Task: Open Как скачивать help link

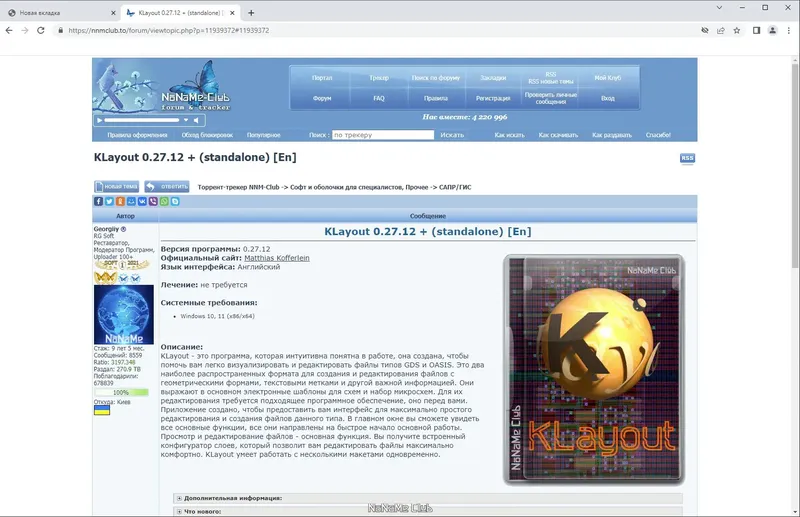Action: (558, 135)
